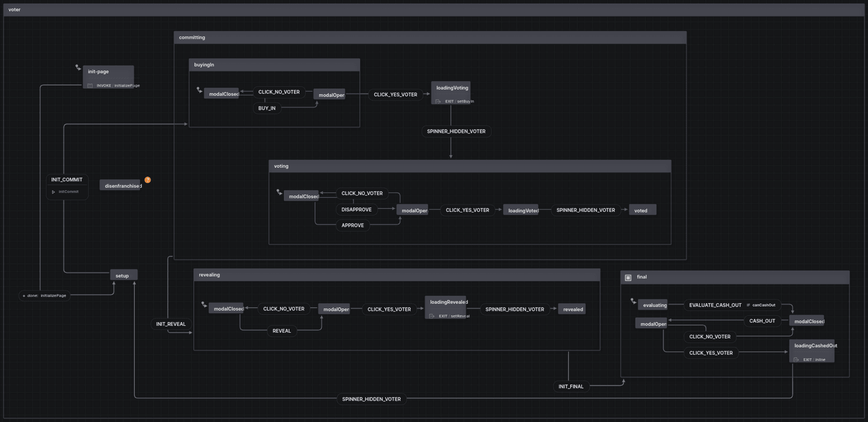This screenshot has width=868, height=422.
Task: Select the disenfranchised state node
Action: tap(120, 186)
